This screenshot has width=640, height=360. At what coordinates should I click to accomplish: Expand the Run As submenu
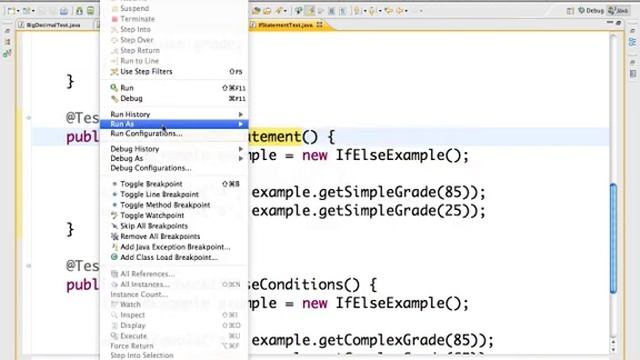tap(174, 124)
